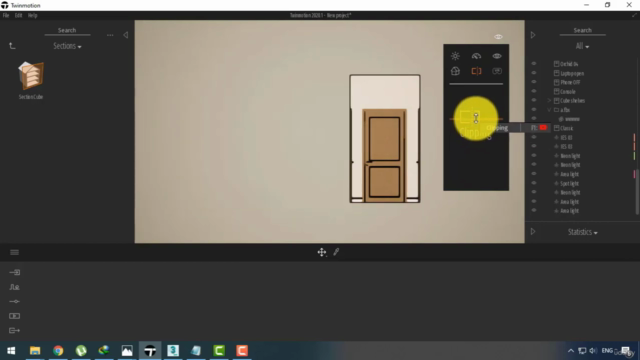Expand the Statistics panel triangle
This screenshot has width=640, height=360.
(x=533, y=232)
